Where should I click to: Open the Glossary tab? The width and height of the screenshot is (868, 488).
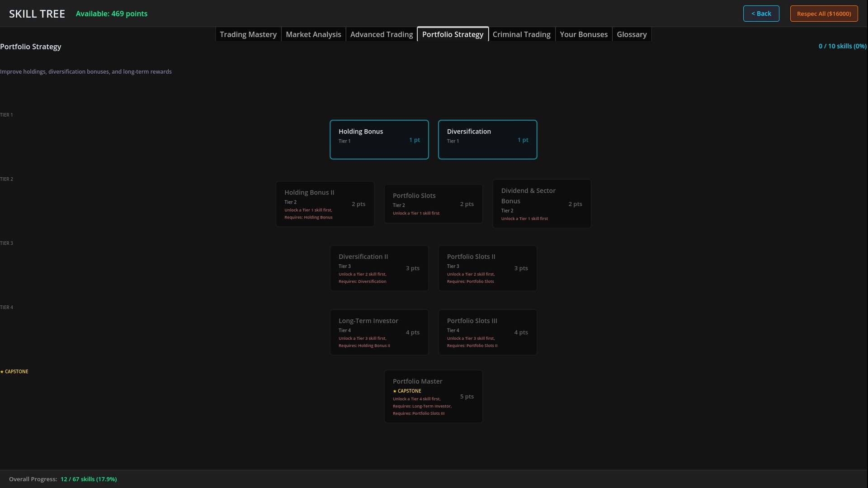coord(632,34)
